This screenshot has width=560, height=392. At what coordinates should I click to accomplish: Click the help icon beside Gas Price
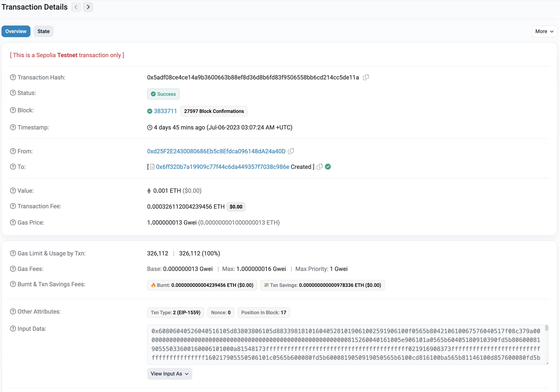pyautogui.click(x=13, y=222)
